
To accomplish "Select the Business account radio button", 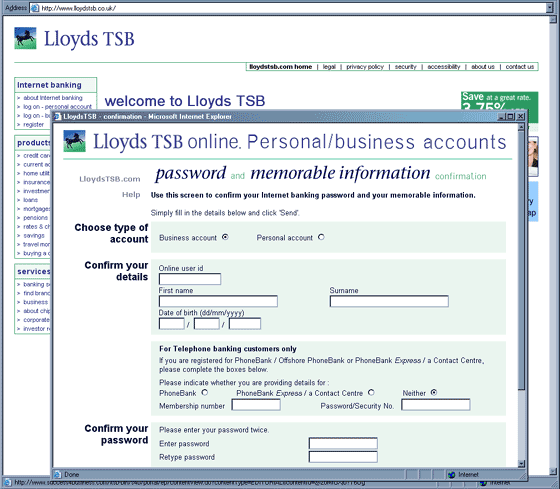I will click(x=225, y=237).
